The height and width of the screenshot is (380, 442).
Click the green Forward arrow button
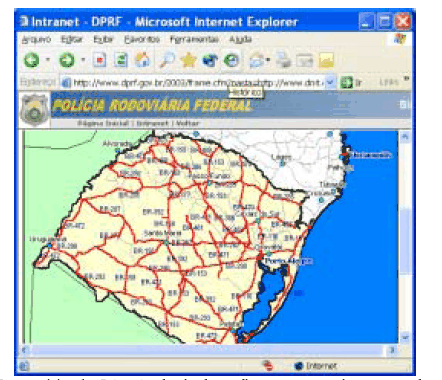tap(67, 60)
